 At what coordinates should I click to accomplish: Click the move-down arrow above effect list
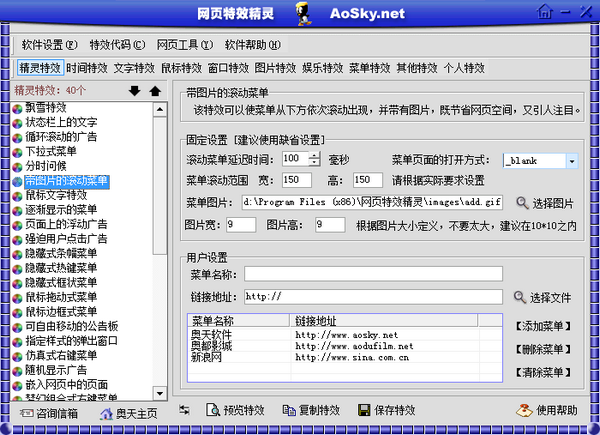[x=135, y=92]
